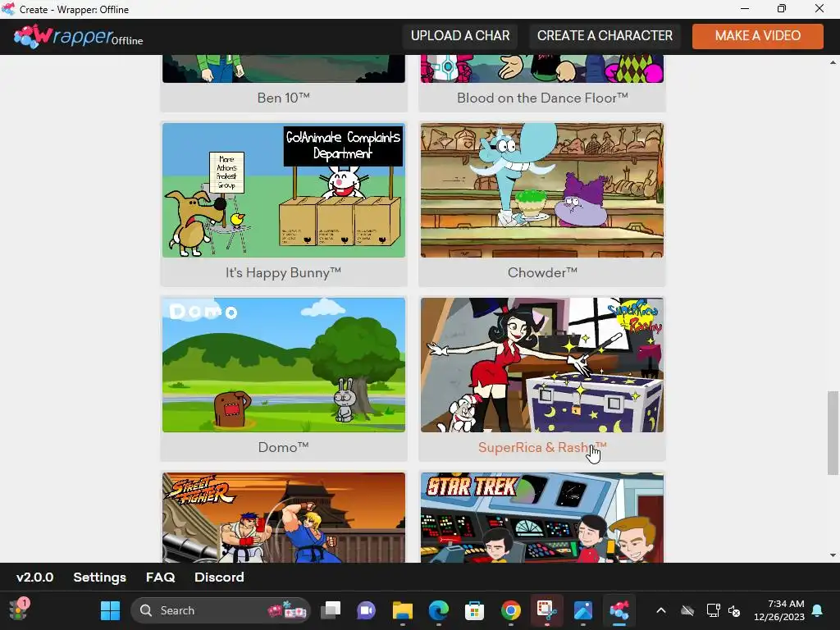This screenshot has width=840, height=630.
Task: Open the Domo theme thumbnail
Action: (284, 365)
